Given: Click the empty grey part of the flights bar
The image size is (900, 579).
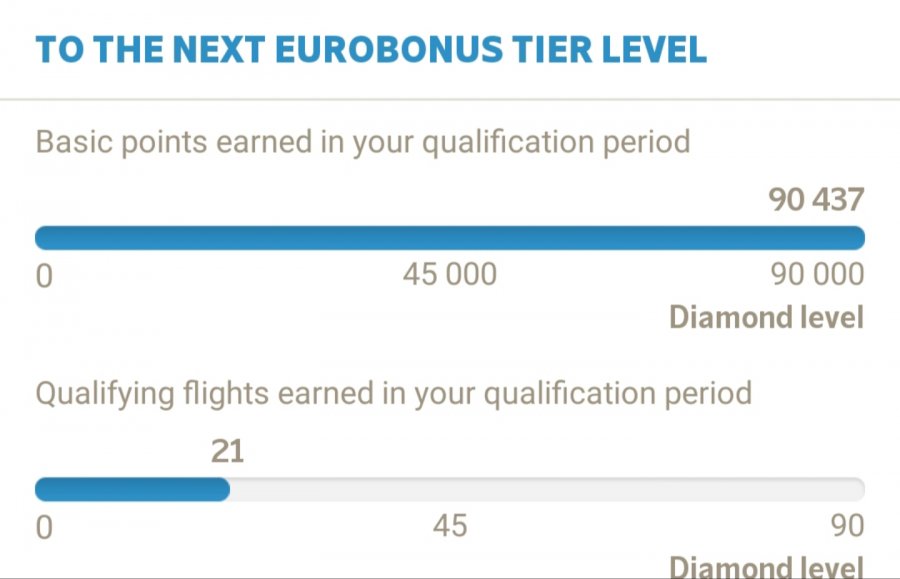Looking at the screenshot, I should pyautogui.click(x=545, y=489).
